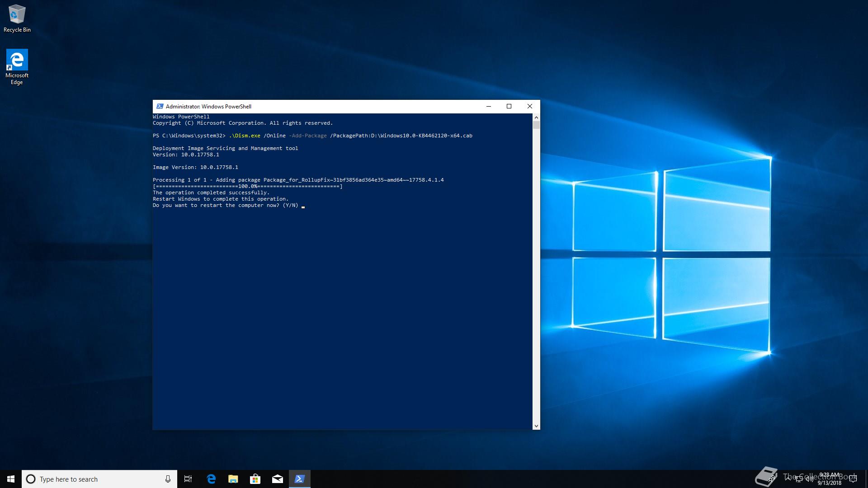Click the Show desktop strip

point(866,479)
